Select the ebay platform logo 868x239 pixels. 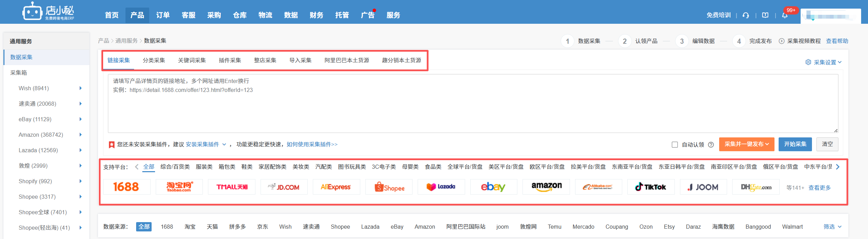[494, 187]
